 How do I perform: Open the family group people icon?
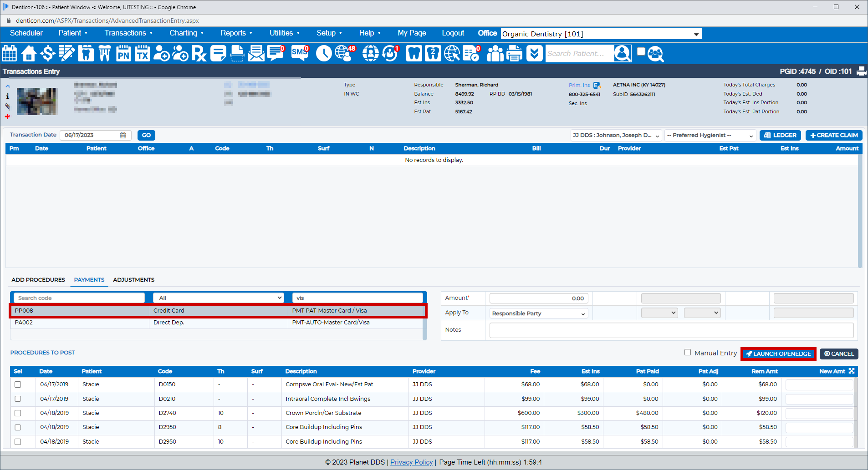click(495, 53)
